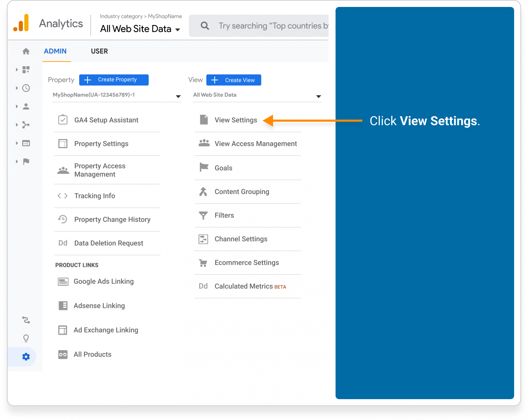Click the Create Property button
The image size is (528, 420).
[114, 80]
